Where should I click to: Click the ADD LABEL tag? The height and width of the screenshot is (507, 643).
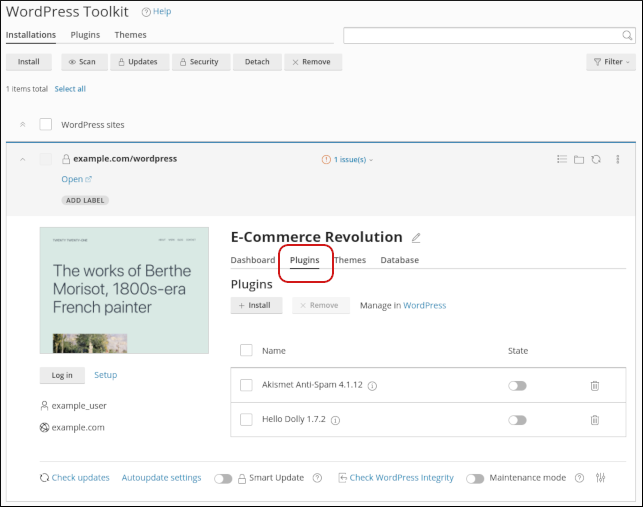tap(85, 200)
